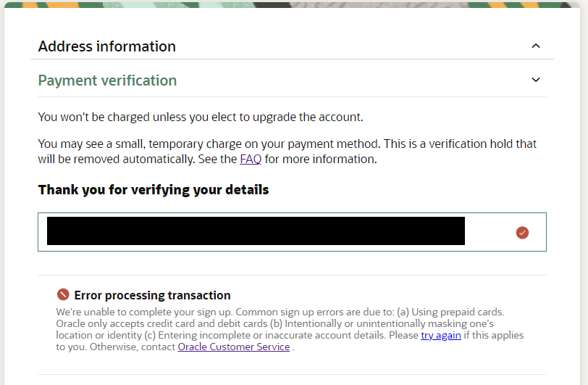Click the decorative striped banner at top
Screen dimensions: 588x385
294,4
